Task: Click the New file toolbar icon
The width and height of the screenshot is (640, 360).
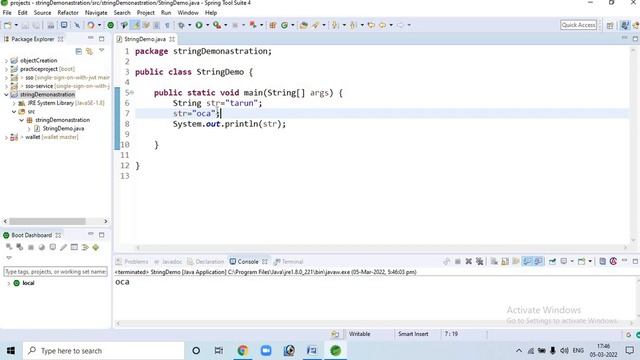Action: [x=8, y=25]
